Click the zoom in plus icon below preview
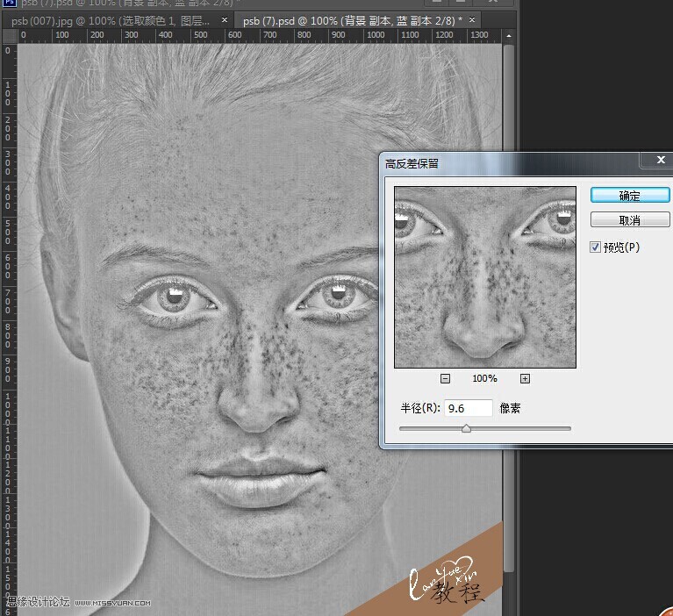The height and width of the screenshot is (616, 673). pos(525,378)
